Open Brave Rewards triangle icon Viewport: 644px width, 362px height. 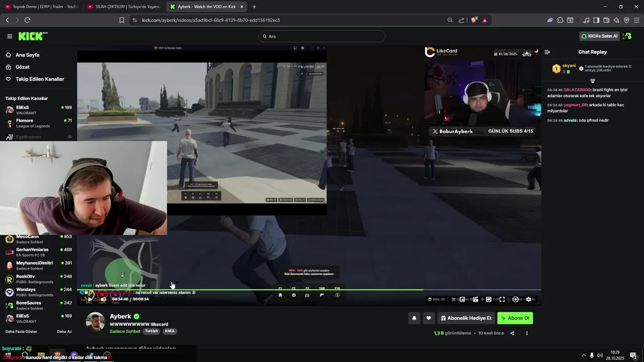tap(485, 20)
